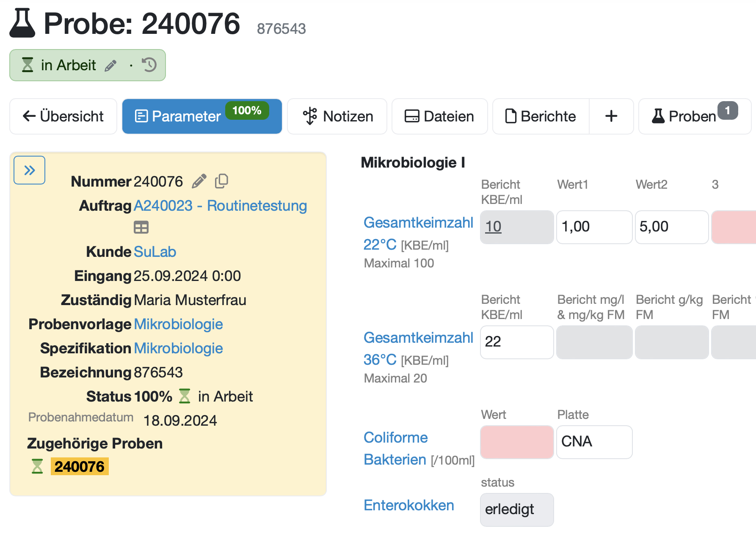756x534 pixels.
Task: Open the Berichte tab
Action: click(x=541, y=116)
